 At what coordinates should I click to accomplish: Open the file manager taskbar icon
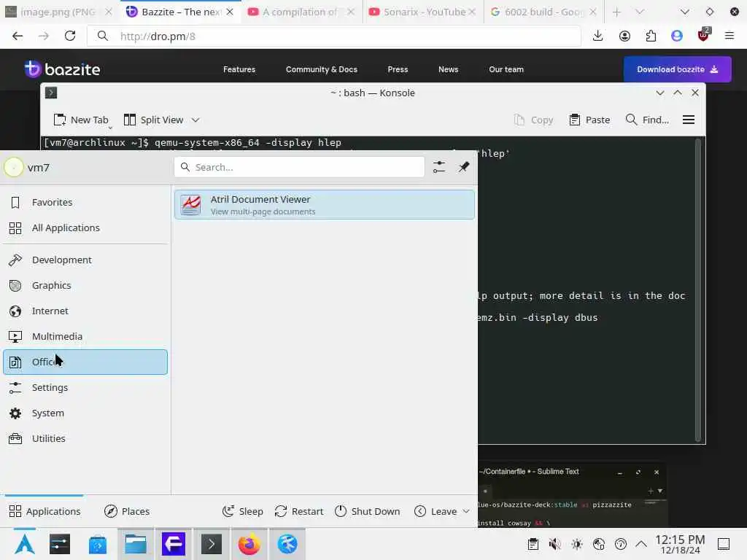[135, 544]
